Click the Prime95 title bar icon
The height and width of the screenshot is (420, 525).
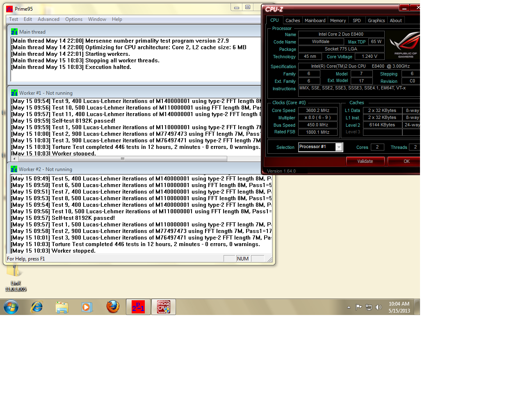[x=9, y=9]
